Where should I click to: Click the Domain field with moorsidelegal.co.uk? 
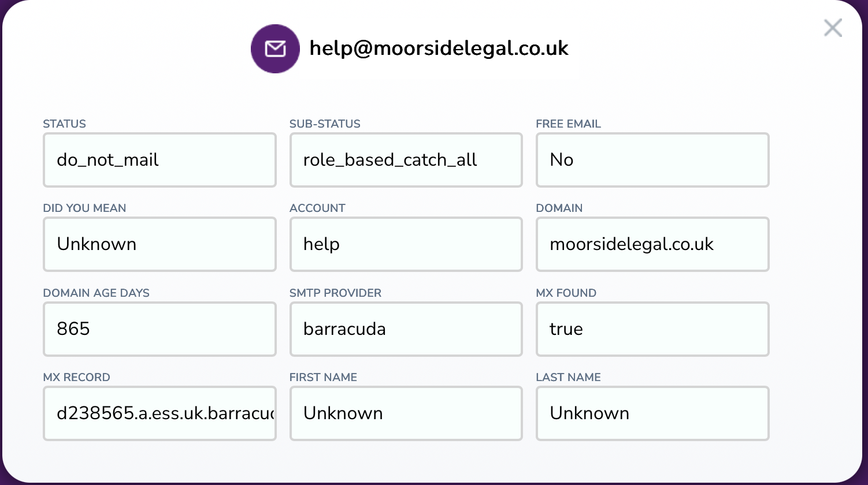point(652,244)
